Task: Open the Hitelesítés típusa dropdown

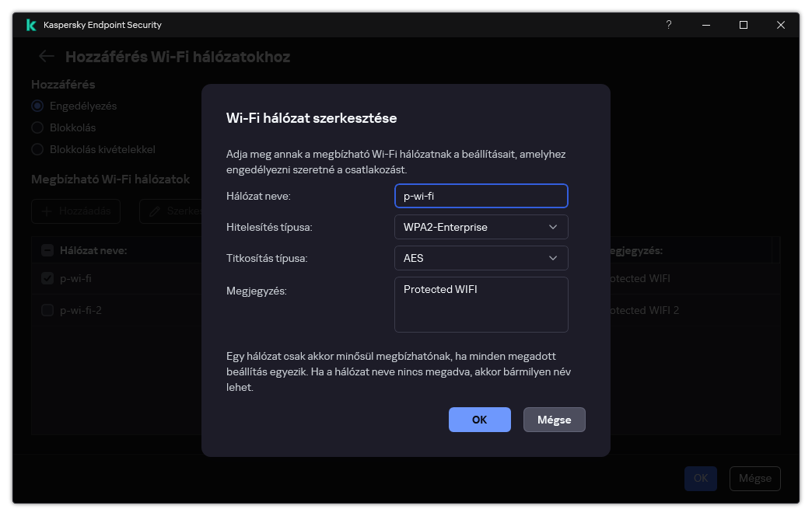Action: [481, 227]
